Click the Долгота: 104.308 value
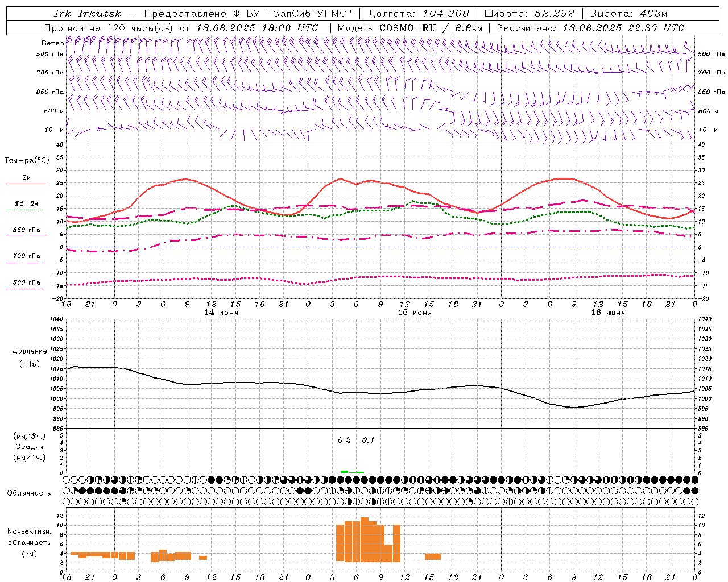 pyautogui.click(x=419, y=14)
